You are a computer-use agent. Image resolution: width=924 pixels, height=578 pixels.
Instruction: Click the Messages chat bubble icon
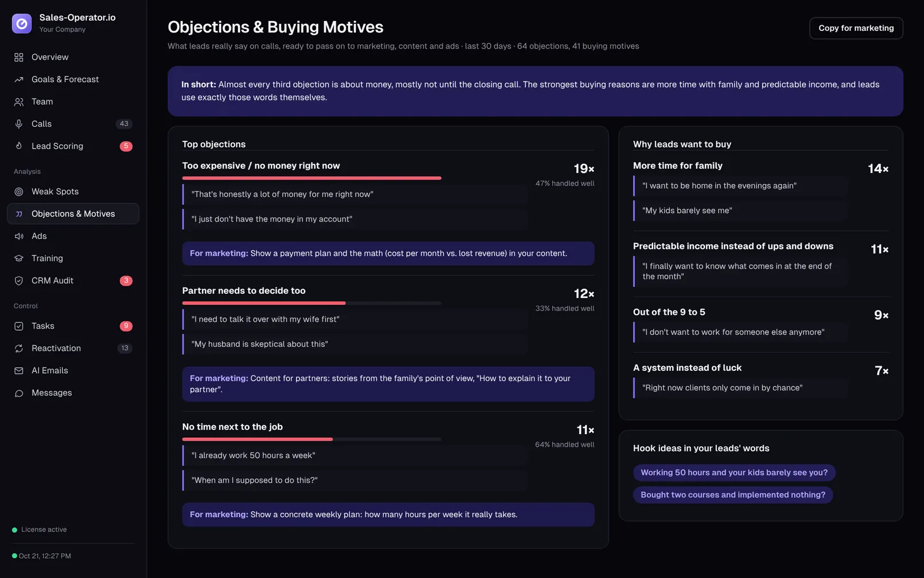coord(19,393)
